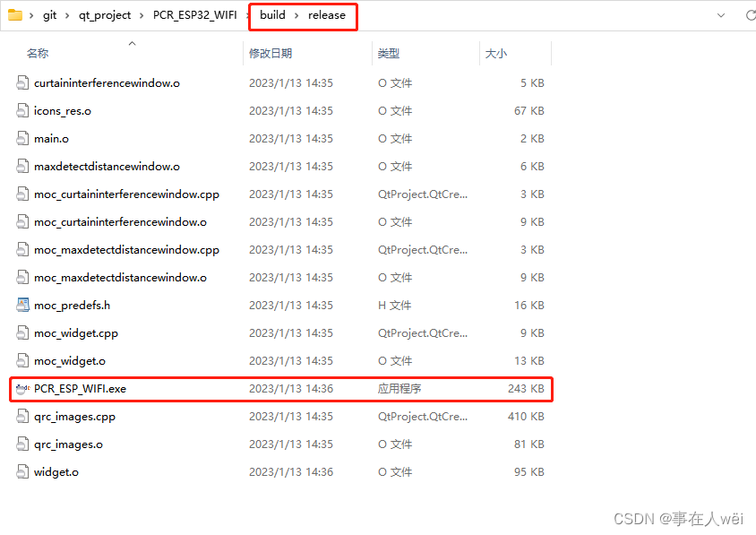Click the PCR_ESP_WIFI.exe application icon
Viewport: 756px width, 535px height.
click(x=22, y=389)
